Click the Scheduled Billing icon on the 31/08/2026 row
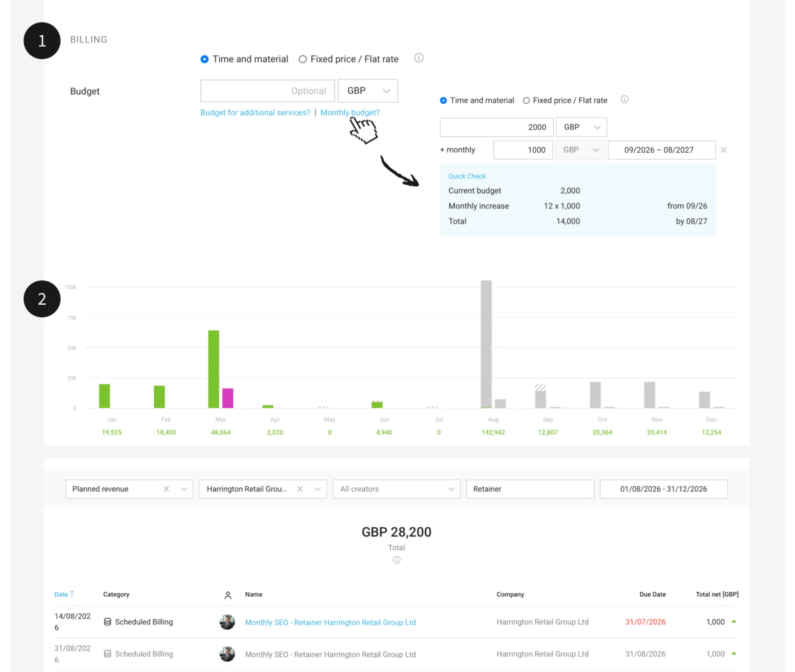Screen dimensions: 795x672 pos(108,654)
